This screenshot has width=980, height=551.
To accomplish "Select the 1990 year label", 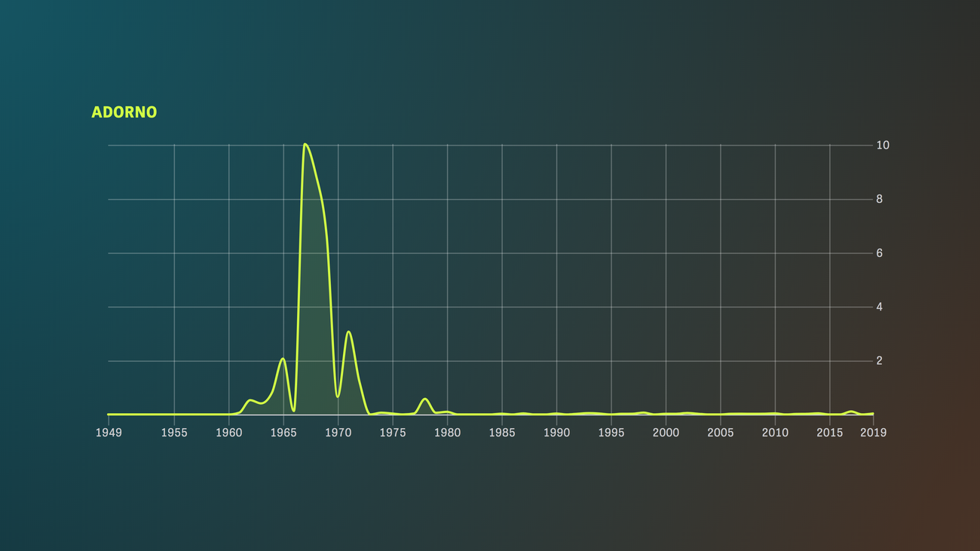I will 556,433.
